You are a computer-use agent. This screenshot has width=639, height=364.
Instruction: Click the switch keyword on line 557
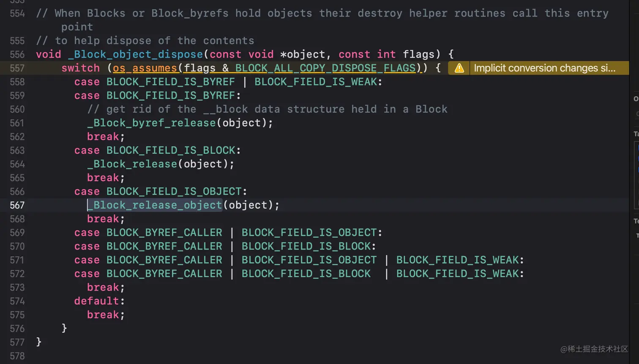[80, 68]
